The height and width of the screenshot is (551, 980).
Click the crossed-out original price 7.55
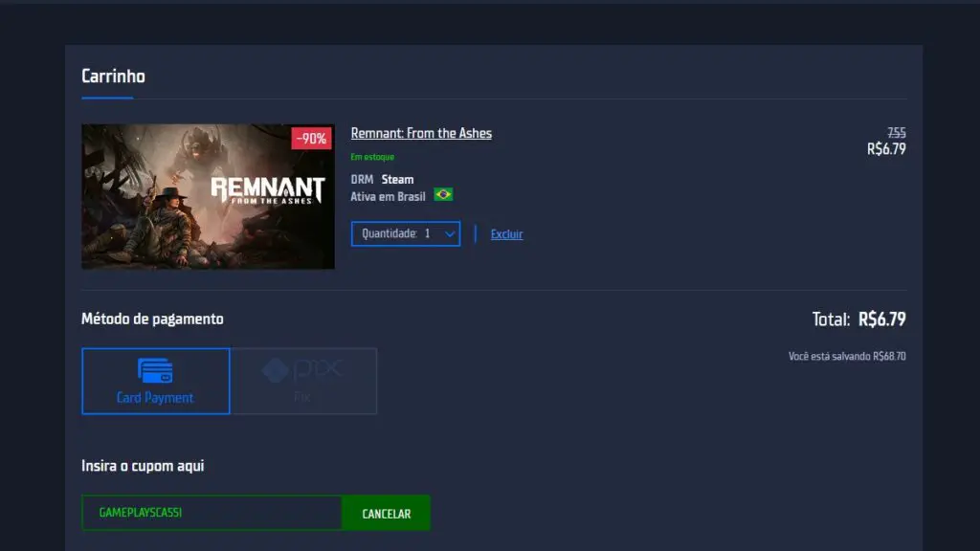pyautogui.click(x=896, y=133)
